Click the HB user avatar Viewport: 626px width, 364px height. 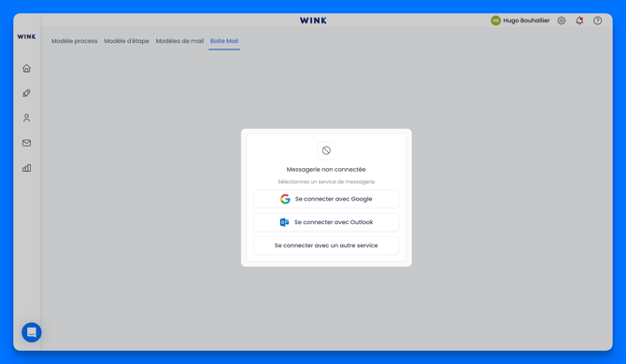(495, 21)
